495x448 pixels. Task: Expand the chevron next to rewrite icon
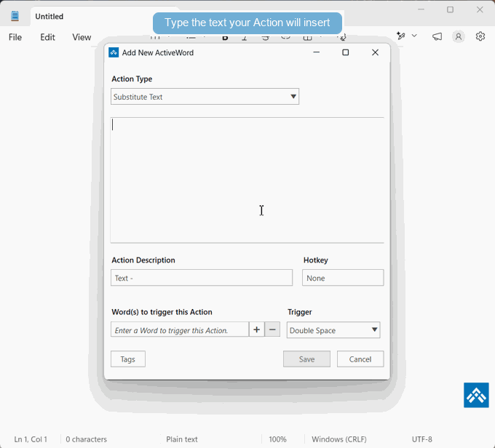click(414, 36)
